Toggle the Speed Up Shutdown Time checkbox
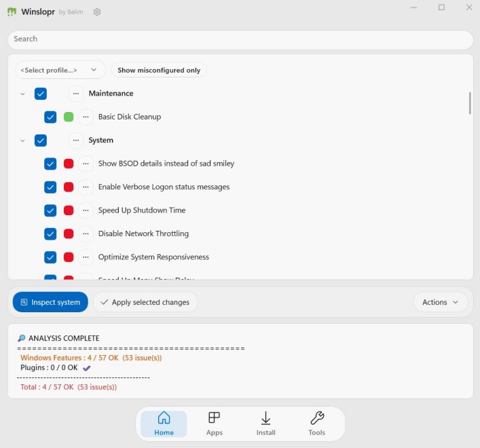Viewport: 480px width, 448px height. point(50,210)
